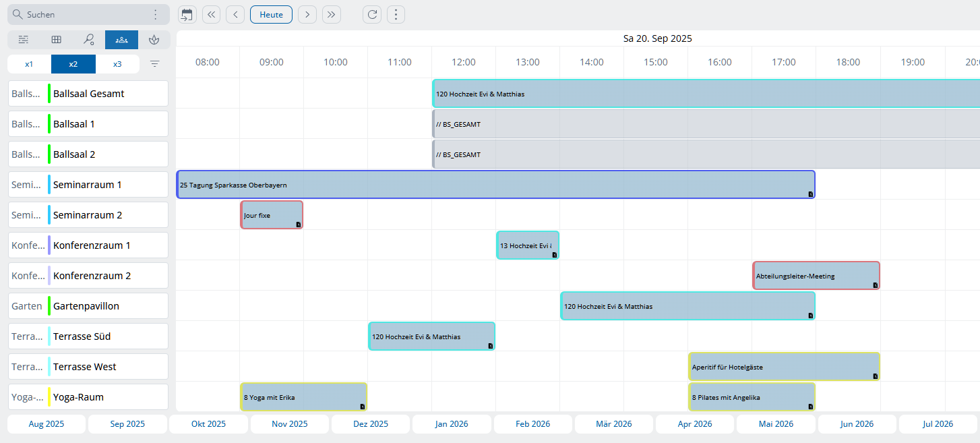Switch to the grid table view icon

click(x=57, y=40)
